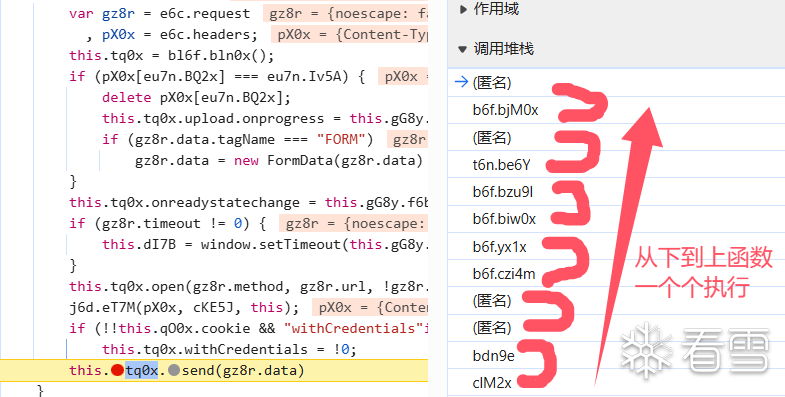
Task: Select the b6f.bzu9I stack frame
Action: (616, 191)
